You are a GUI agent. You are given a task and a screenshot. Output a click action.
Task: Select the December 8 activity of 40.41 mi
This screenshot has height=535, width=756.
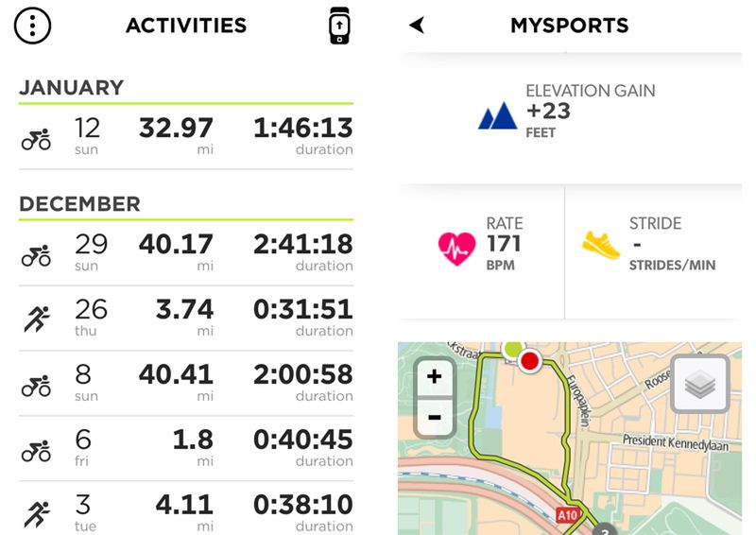pyautogui.click(x=186, y=383)
